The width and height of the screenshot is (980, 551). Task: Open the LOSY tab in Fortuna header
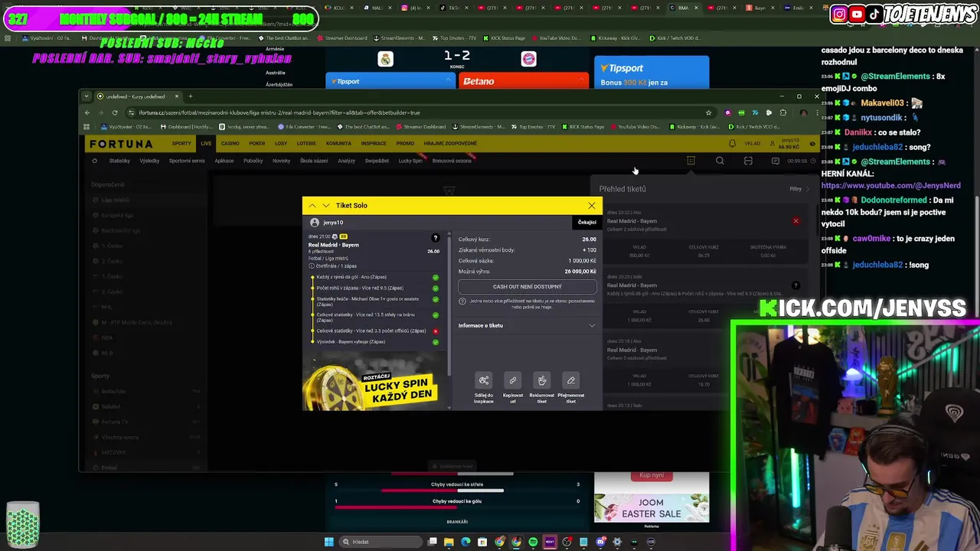point(281,143)
